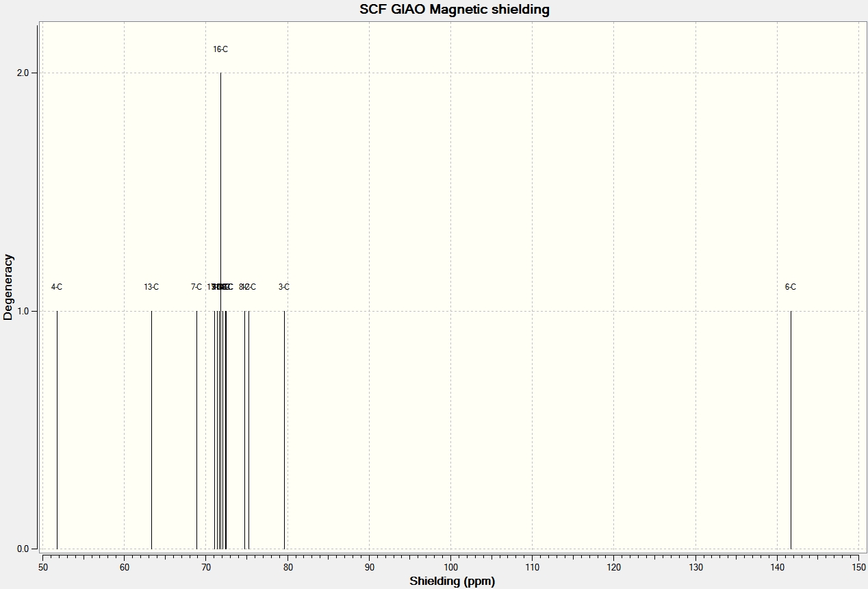Click the peak line under the 4-C label
The width and height of the screenshot is (868, 589).
click(x=57, y=429)
